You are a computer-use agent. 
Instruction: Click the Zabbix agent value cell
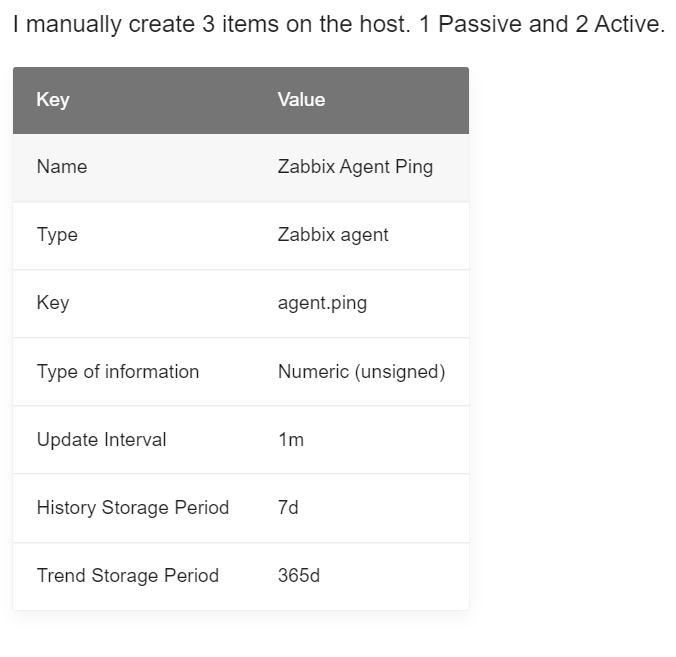333,235
